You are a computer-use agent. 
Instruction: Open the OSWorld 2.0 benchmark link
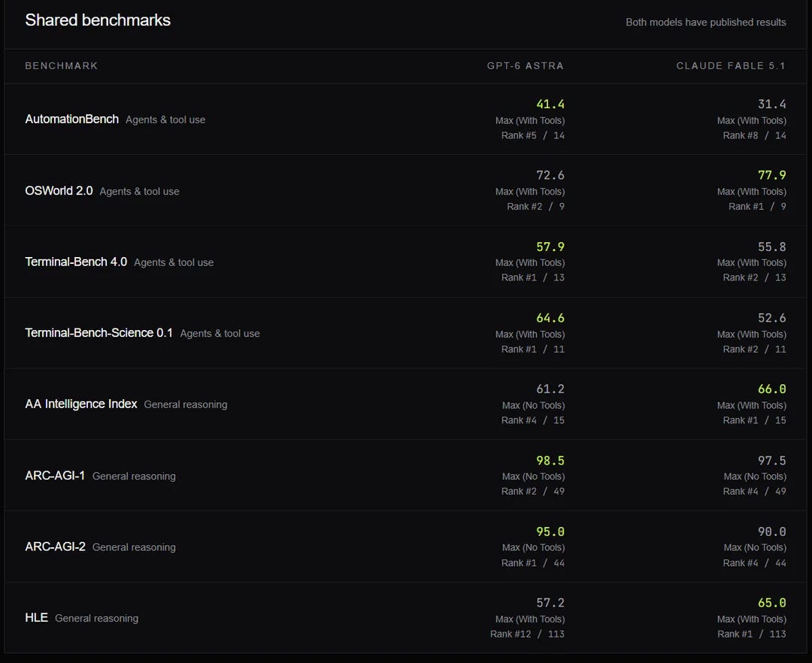click(x=59, y=190)
